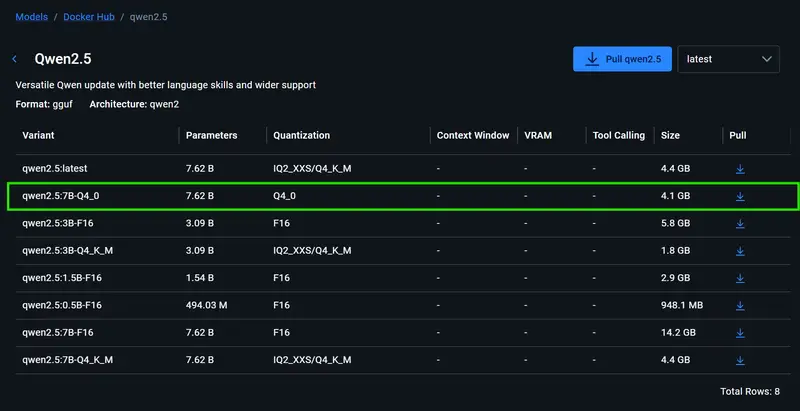Click the pull icon for qwen2.5:7B-Q4_0

[740, 196]
